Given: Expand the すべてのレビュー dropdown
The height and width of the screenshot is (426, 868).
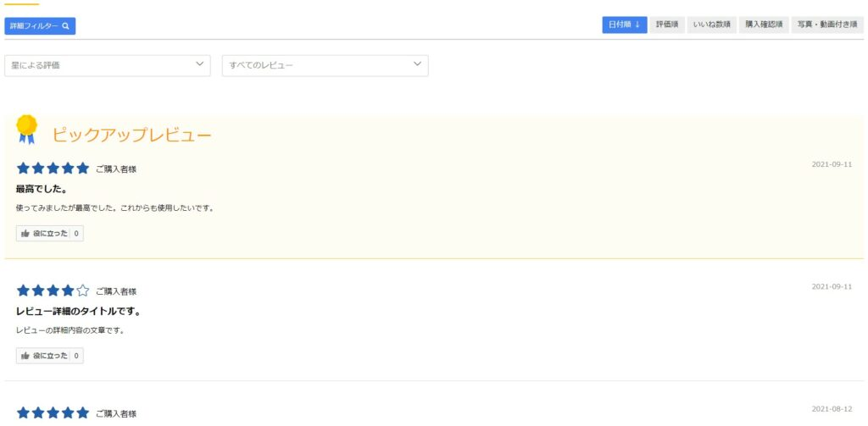Looking at the screenshot, I should pyautogui.click(x=325, y=65).
